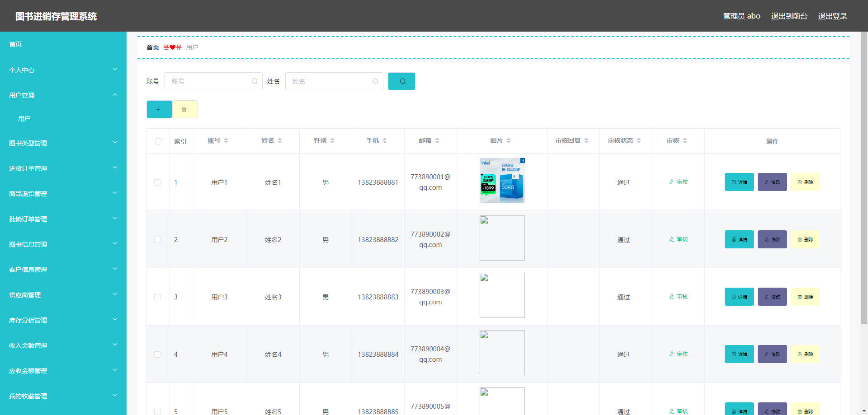868x415 pixels.
Task: Toggle the select-all header checkbox
Action: point(158,141)
